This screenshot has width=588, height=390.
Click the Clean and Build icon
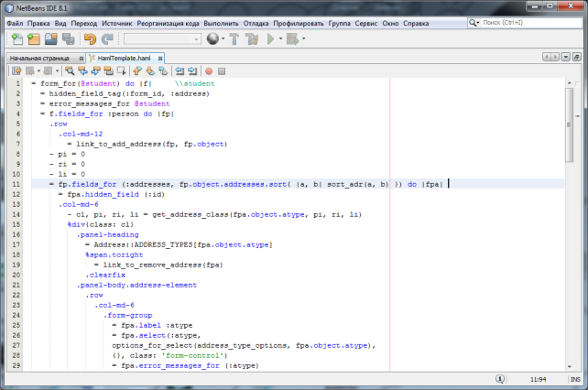(252, 39)
